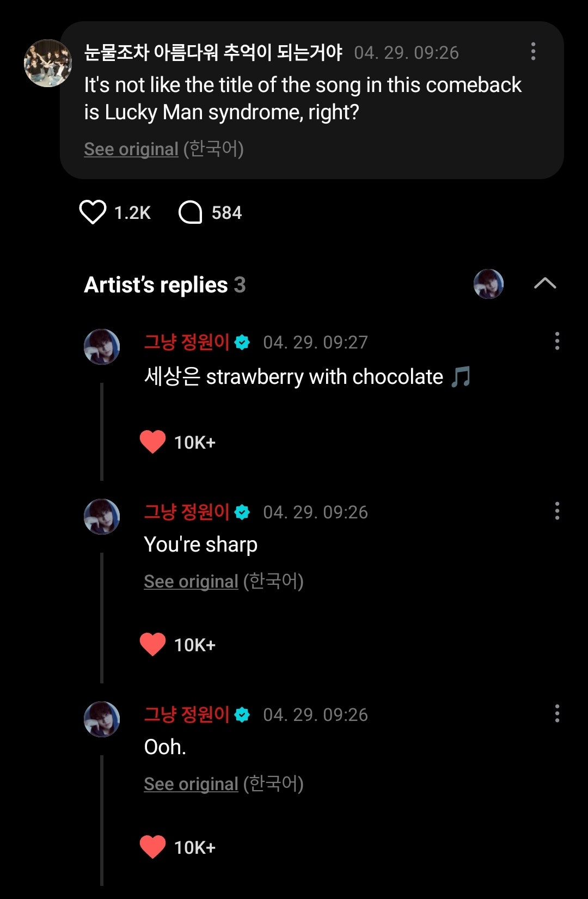Open artist avatar on "You're sharp" reply

102,517
